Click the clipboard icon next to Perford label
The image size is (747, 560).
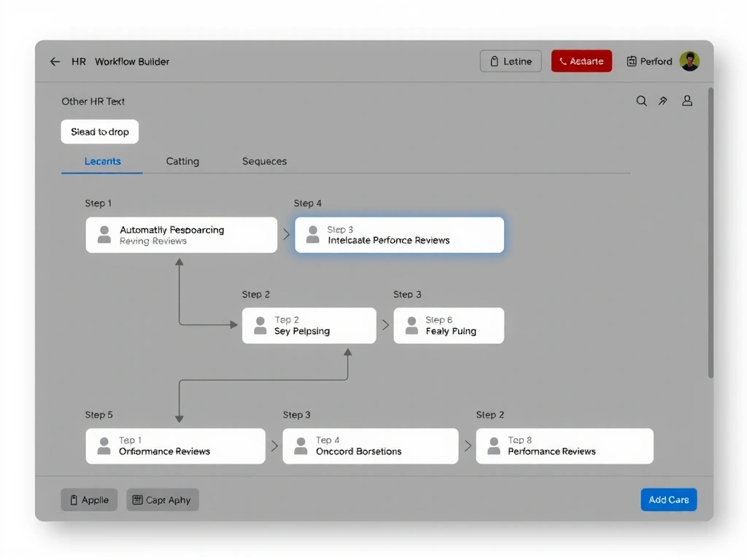tap(632, 61)
